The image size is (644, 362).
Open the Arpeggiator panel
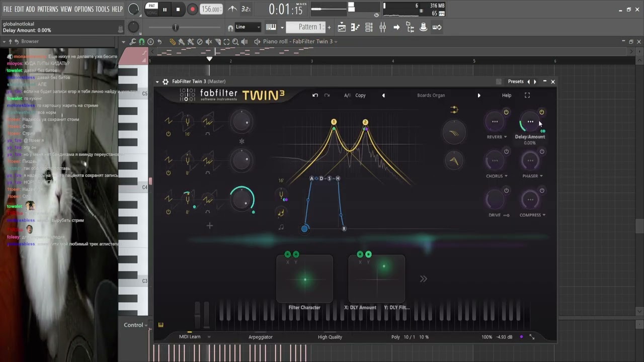tap(261, 337)
